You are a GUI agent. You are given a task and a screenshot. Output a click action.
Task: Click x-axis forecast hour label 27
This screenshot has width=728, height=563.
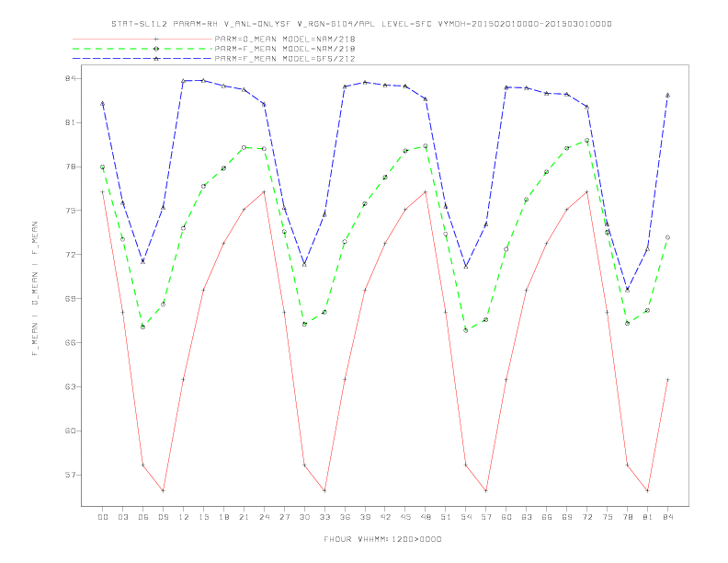(285, 517)
